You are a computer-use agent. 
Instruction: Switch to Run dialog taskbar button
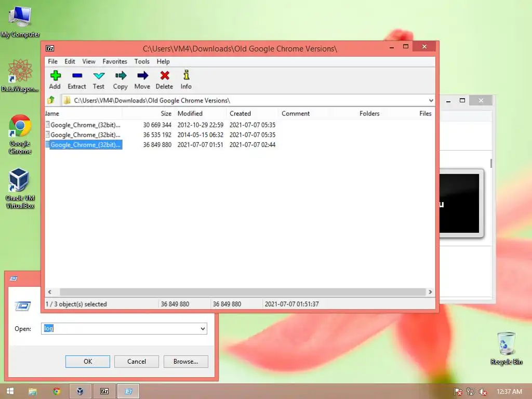click(128, 391)
